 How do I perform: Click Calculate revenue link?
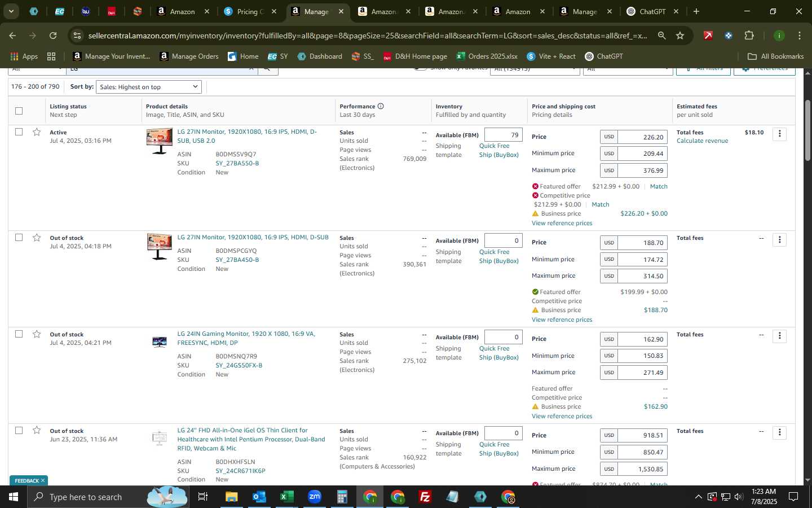702,141
